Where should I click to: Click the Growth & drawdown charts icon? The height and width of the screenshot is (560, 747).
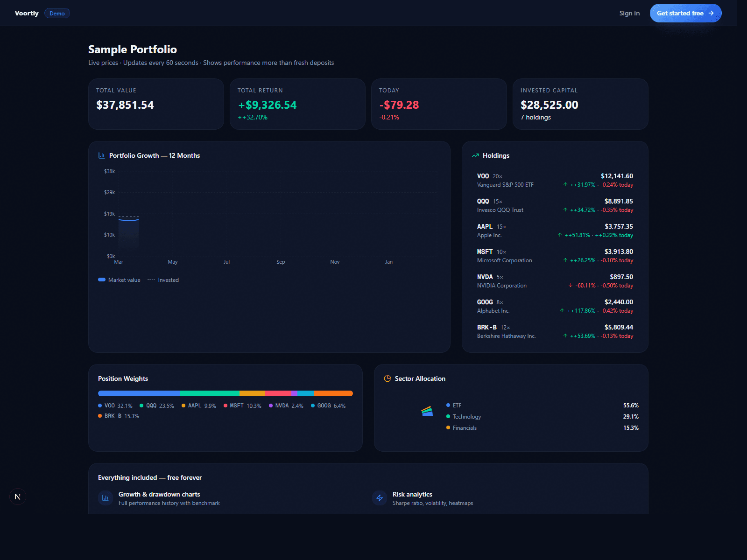tap(105, 498)
